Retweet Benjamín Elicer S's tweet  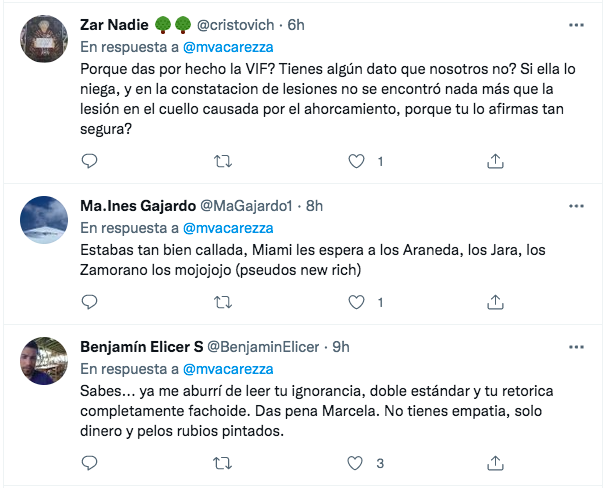(224, 463)
